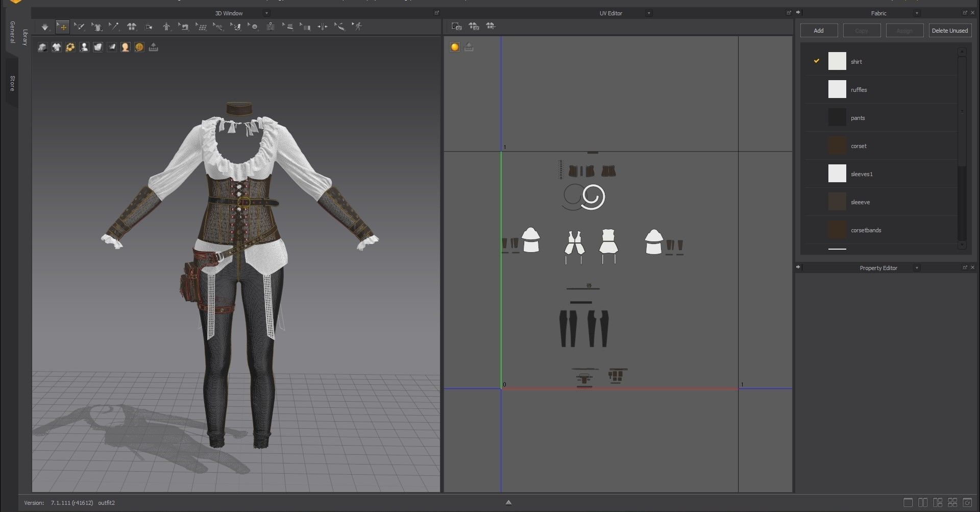Toggle the orange globe environment icon

(x=139, y=47)
